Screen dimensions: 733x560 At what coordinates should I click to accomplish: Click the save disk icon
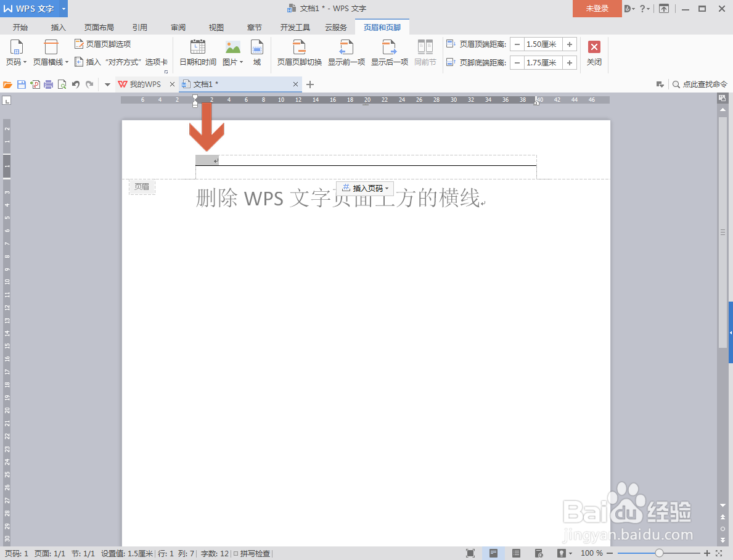point(22,84)
